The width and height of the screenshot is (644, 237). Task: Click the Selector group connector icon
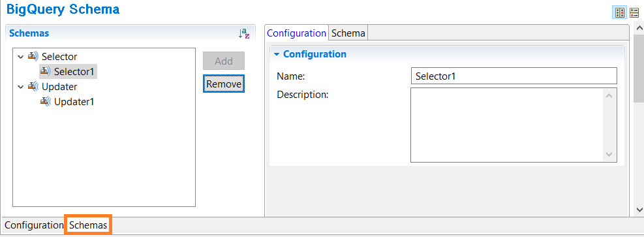(x=33, y=56)
